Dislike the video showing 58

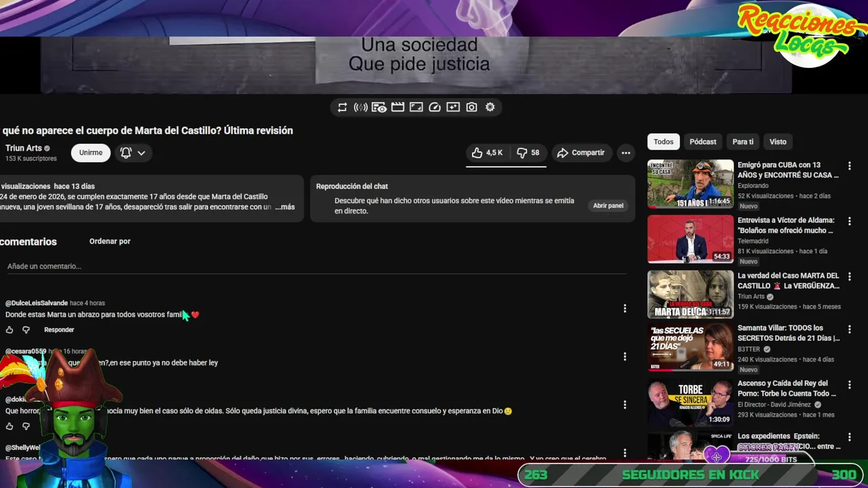(528, 153)
